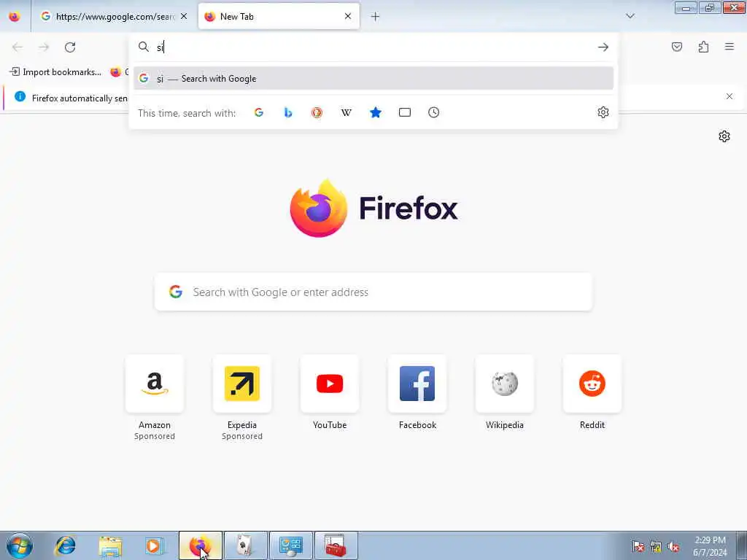Open search settings gear in dropdown

click(603, 112)
